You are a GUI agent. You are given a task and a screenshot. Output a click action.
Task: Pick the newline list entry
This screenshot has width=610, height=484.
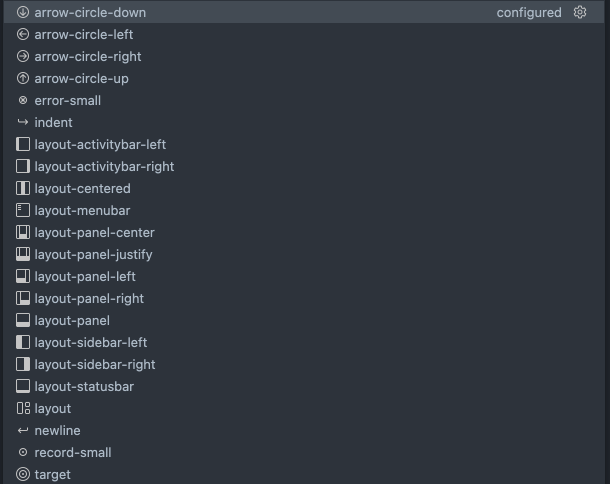(x=57, y=431)
